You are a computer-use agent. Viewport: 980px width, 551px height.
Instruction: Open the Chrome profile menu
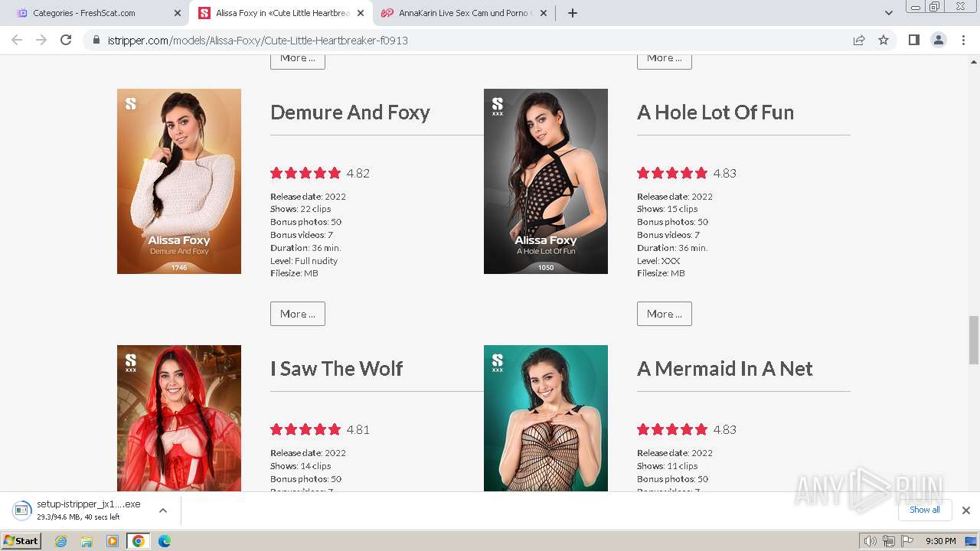click(x=939, y=40)
